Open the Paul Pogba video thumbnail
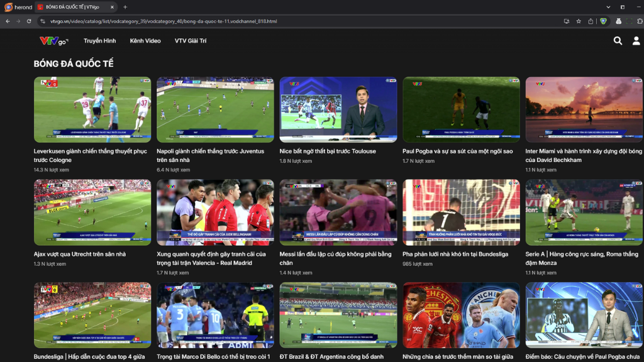This screenshot has height=362, width=644. 461,109
